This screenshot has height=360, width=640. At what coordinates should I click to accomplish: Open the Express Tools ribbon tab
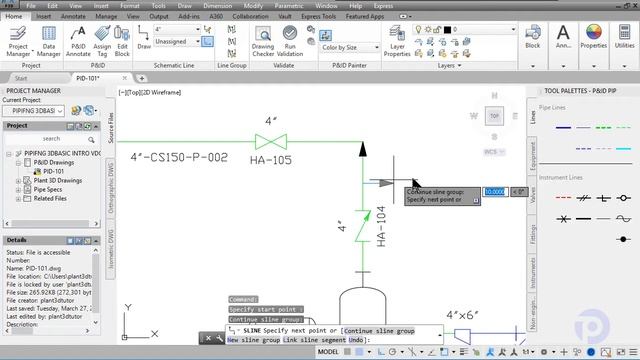coord(318,16)
